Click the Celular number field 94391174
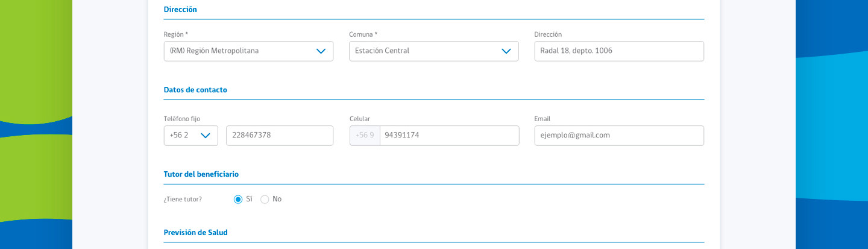Viewport: 868px width, 249px height. coord(448,136)
